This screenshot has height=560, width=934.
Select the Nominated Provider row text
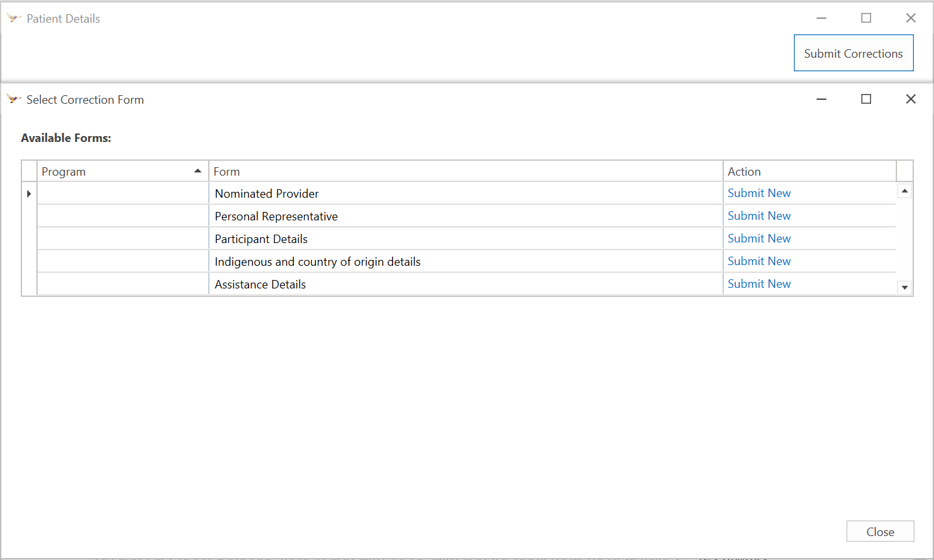point(267,194)
